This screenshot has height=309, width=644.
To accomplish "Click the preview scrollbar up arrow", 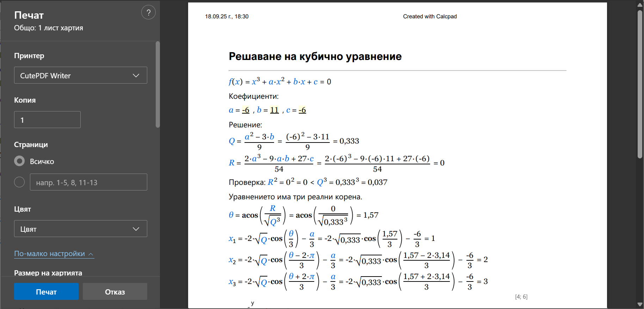I will point(640,5).
